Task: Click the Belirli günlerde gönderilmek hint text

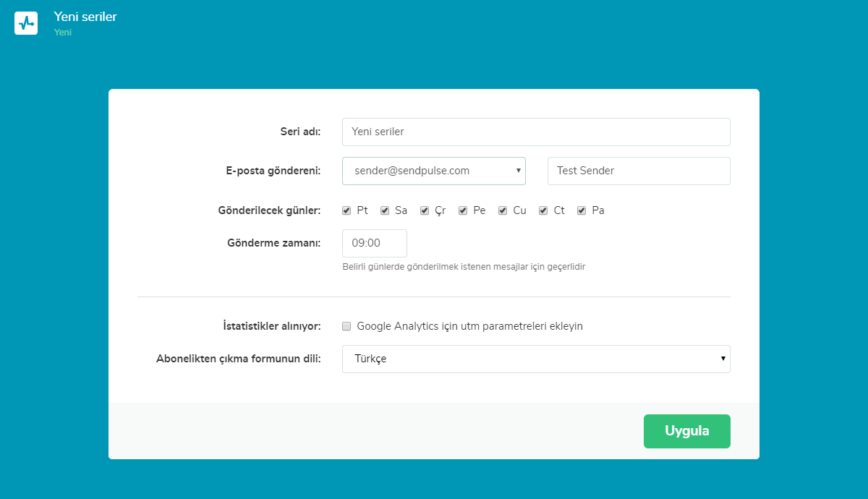Action: point(464,267)
